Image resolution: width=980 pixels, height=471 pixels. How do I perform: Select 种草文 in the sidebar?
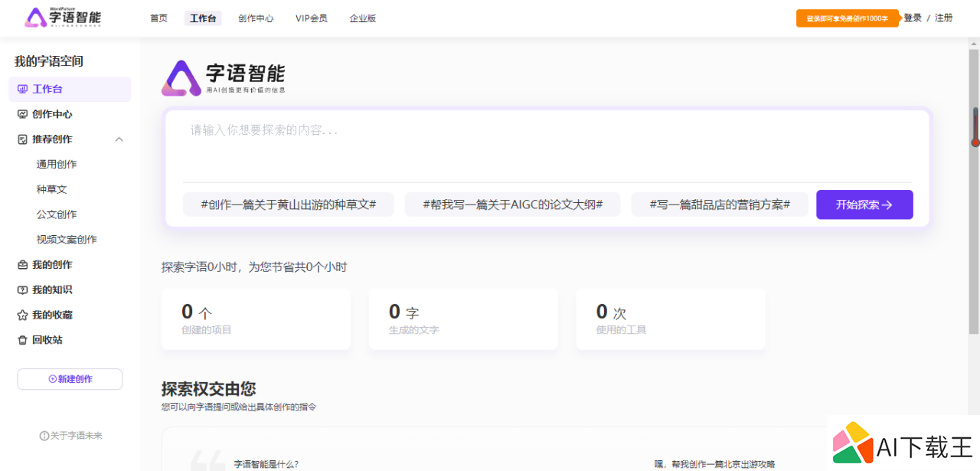click(x=51, y=189)
